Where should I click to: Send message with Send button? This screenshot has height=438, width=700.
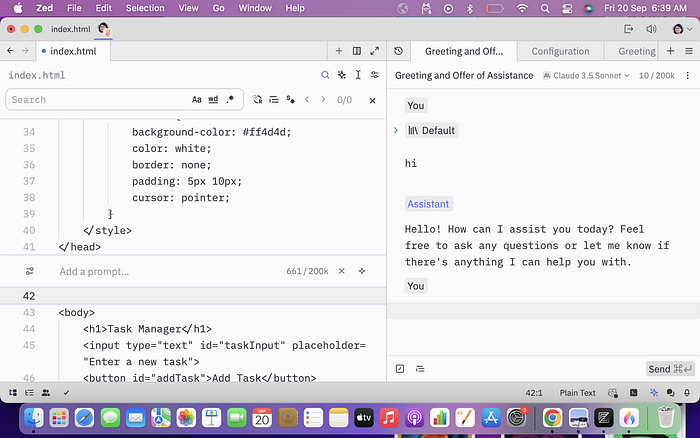(670, 369)
